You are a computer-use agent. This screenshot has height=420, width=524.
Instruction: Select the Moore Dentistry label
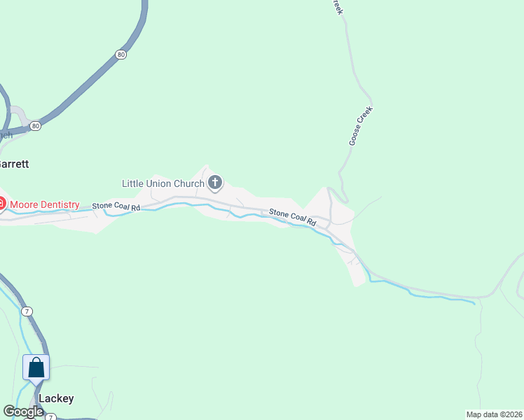pyautogui.click(x=45, y=204)
